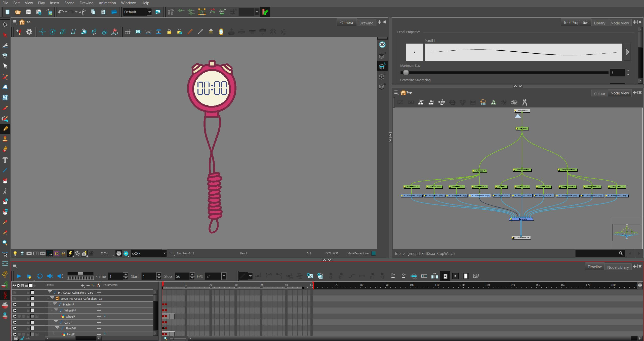
Task: Open the sRGB colour space dropdown
Action: pyautogui.click(x=164, y=253)
